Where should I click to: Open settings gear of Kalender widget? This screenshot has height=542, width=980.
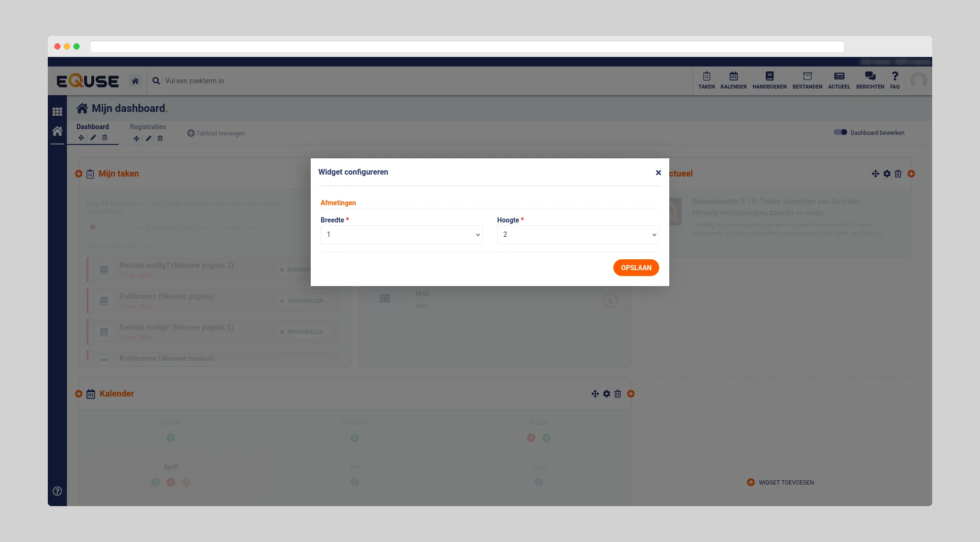point(606,394)
